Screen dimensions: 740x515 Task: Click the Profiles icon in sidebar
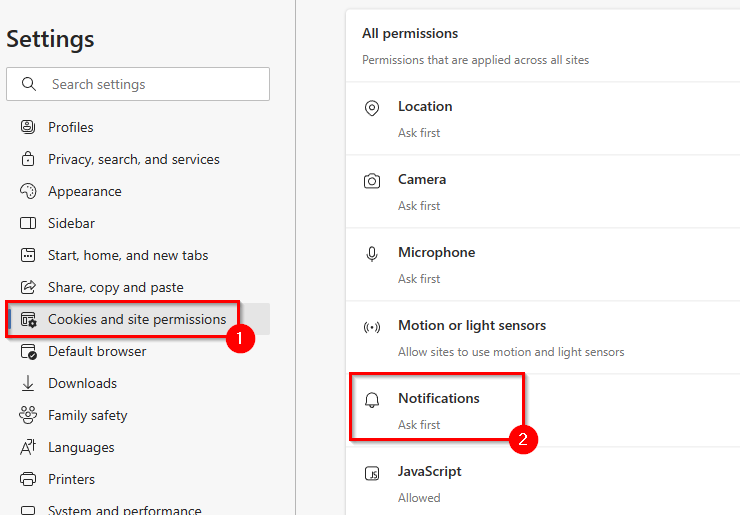point(28,127)
